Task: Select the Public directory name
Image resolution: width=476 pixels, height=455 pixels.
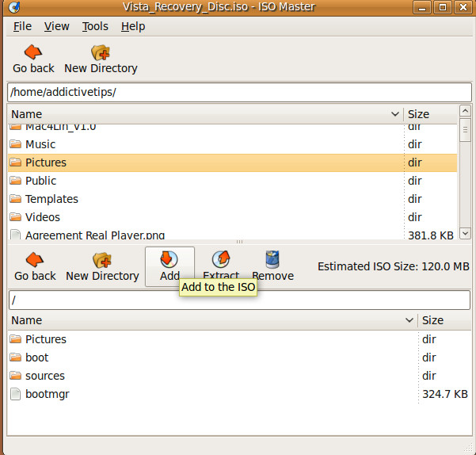Action: tap(40, 181)
